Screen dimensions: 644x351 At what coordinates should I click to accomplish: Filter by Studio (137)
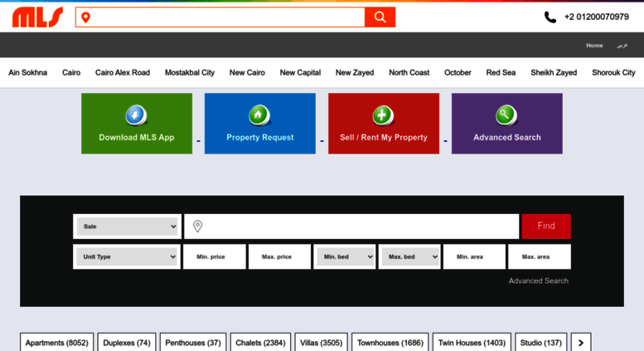coord(541,343)
